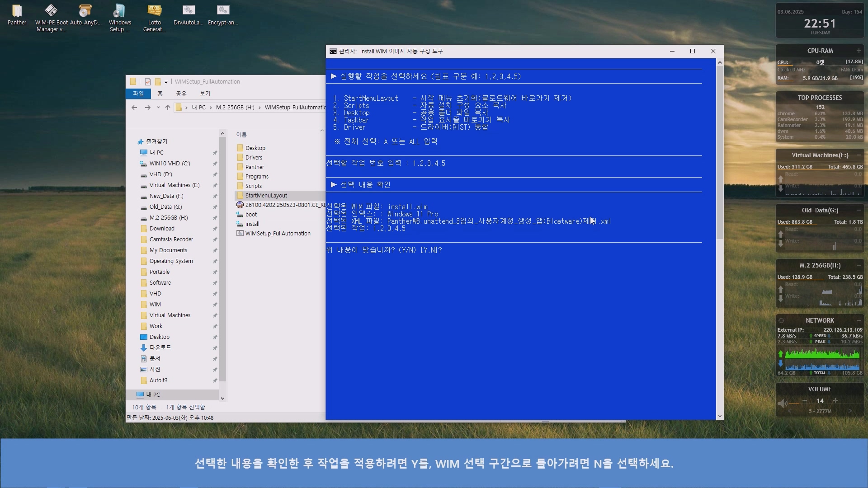Open the quick access toolbar customize dropdown
Image resolution: width=868 pixels, height=488 pixels.
click(x=166, y=82)
